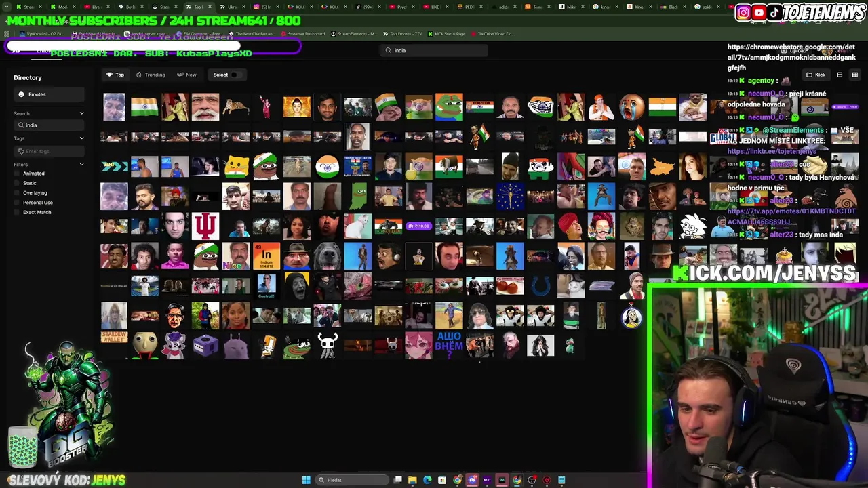Open the Baldi bald head emote
This screenshot has height=488, width=868.
[144, 346]
